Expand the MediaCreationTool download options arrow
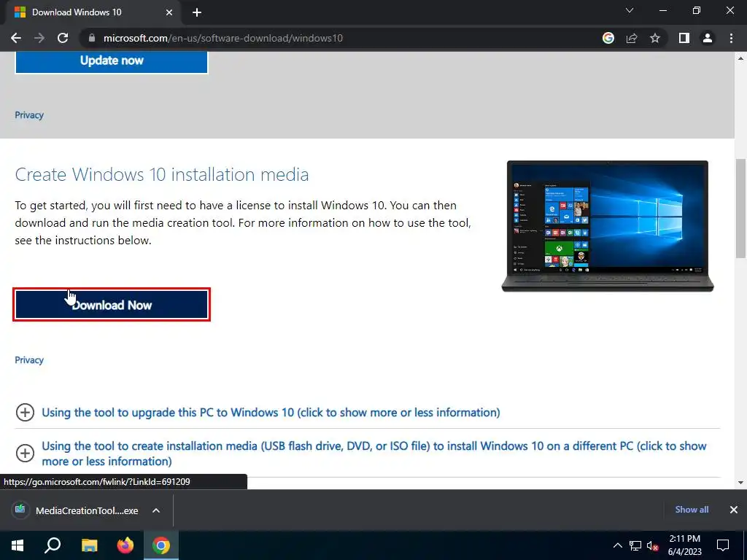 coord(156,510)
